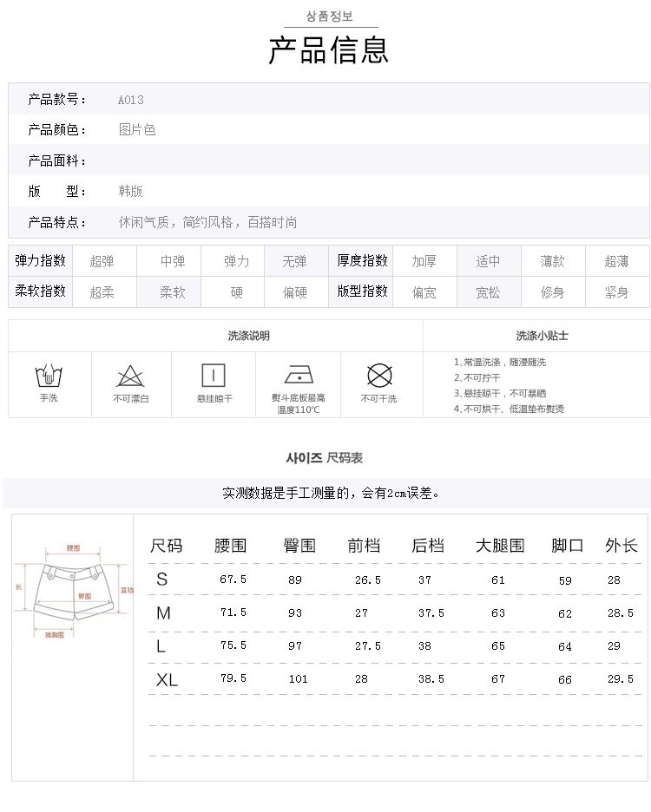
Task: Select the 柔软 softness cell
Action: (x=168, y=292)
